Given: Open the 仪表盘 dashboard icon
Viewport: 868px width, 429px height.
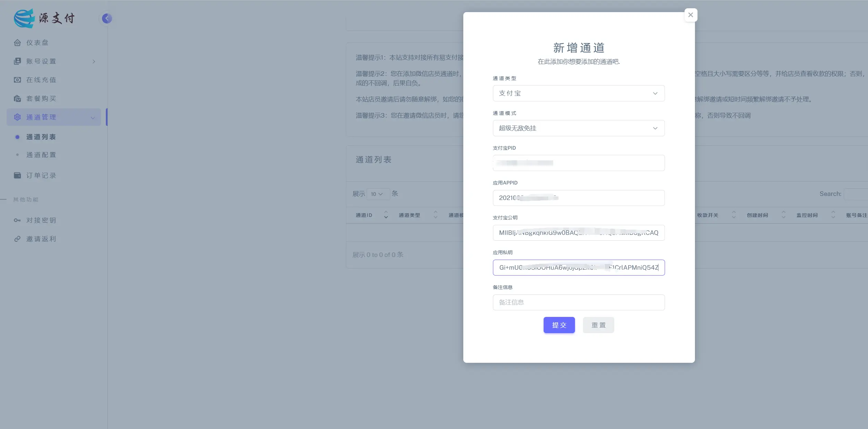Looking at the screenshot, I should 17,43.
